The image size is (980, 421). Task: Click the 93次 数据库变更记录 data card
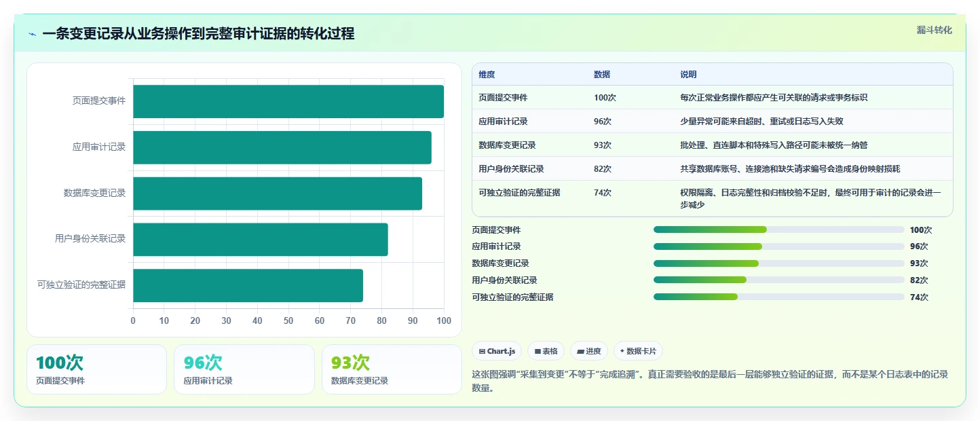click(x=392, y=369)
